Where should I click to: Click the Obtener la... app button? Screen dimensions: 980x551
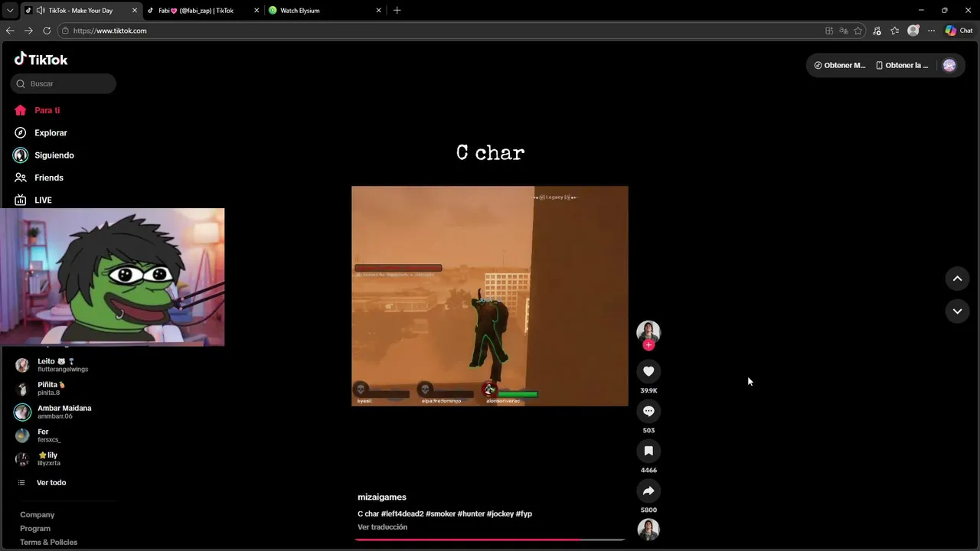click(x=902, y=65)
